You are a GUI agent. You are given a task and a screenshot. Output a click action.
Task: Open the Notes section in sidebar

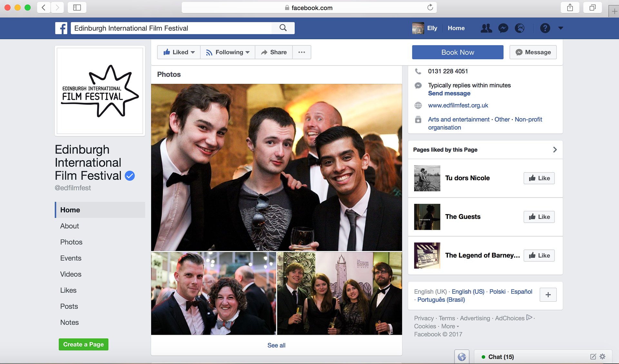coord(69,323)
